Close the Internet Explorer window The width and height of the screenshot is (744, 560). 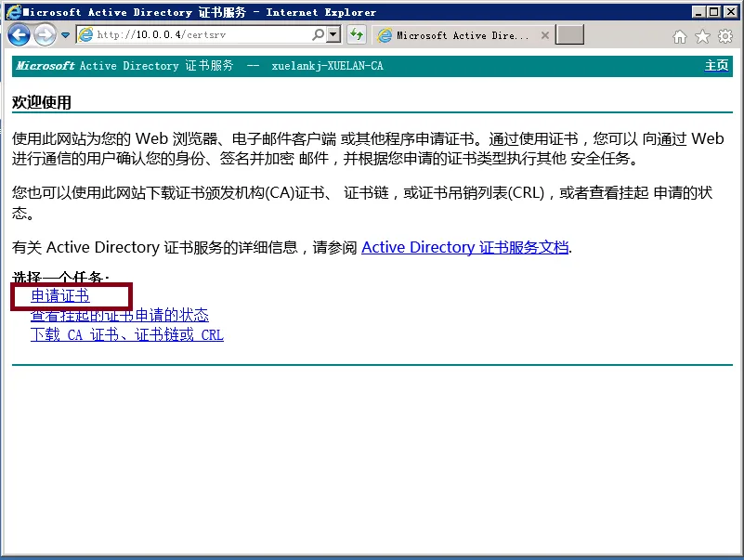(x=731, y=12)
